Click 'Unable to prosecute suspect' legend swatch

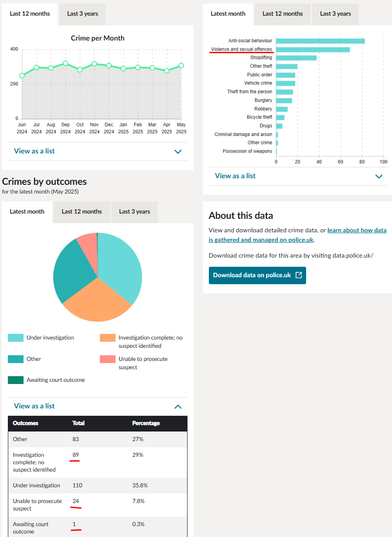tap(108, 359)
